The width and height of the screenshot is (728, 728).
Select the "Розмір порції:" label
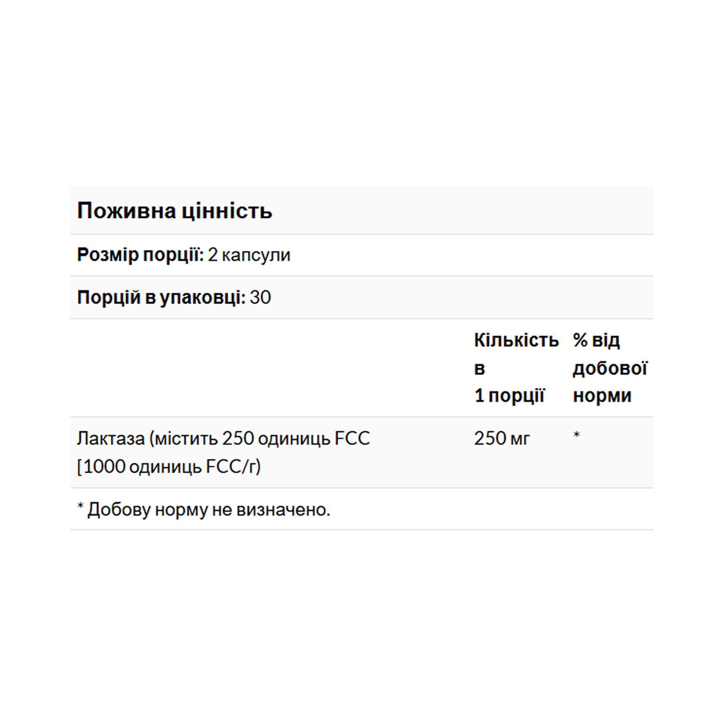tap(140, 255)
